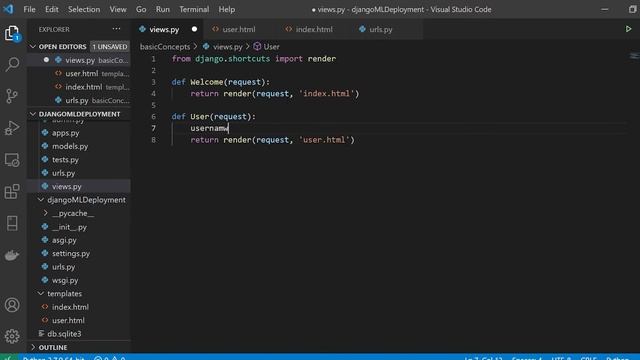
Task: Open the Source Control view
Action: 12,96
